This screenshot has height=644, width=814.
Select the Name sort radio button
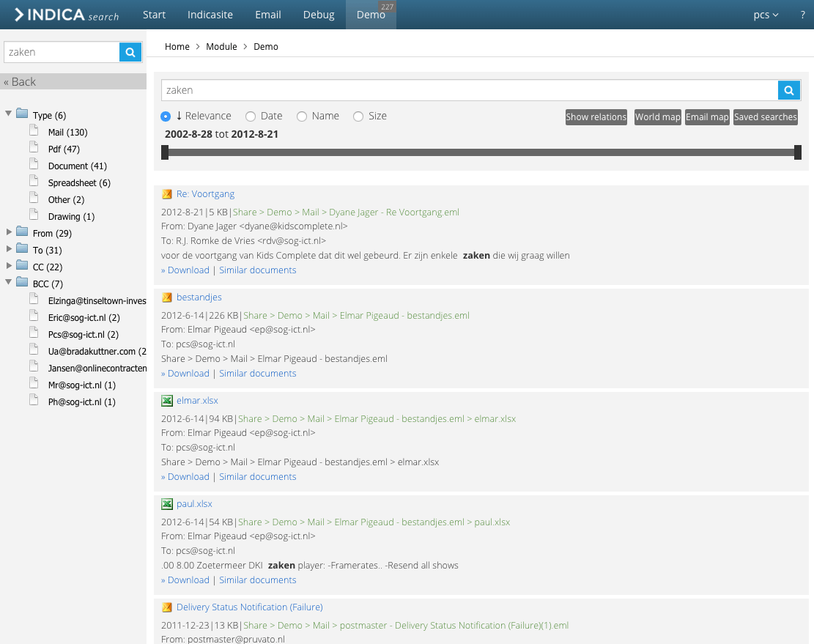(302, 116)
